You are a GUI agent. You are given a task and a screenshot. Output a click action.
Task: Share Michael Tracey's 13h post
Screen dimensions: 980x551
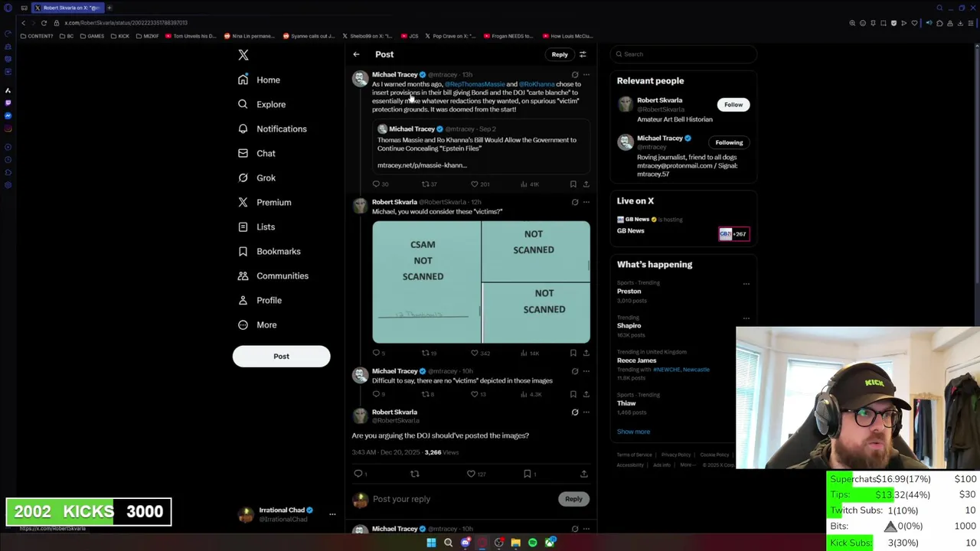click(586, 184)
